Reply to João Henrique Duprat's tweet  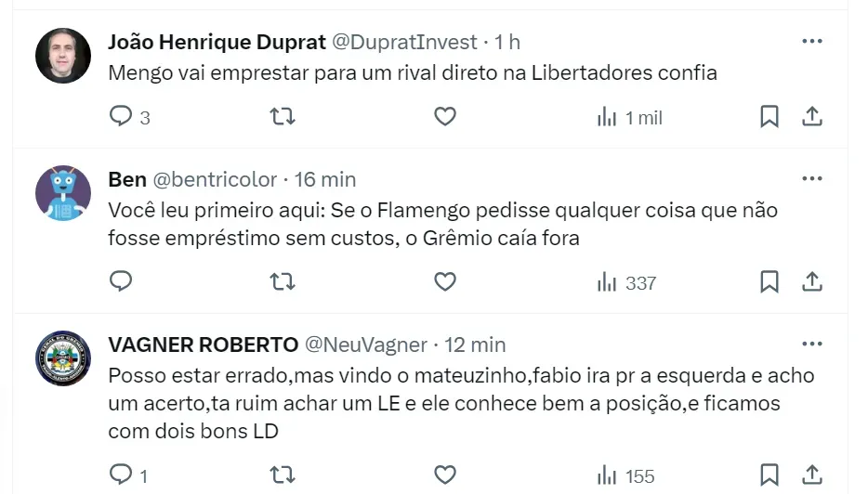(x=122, y=117)
